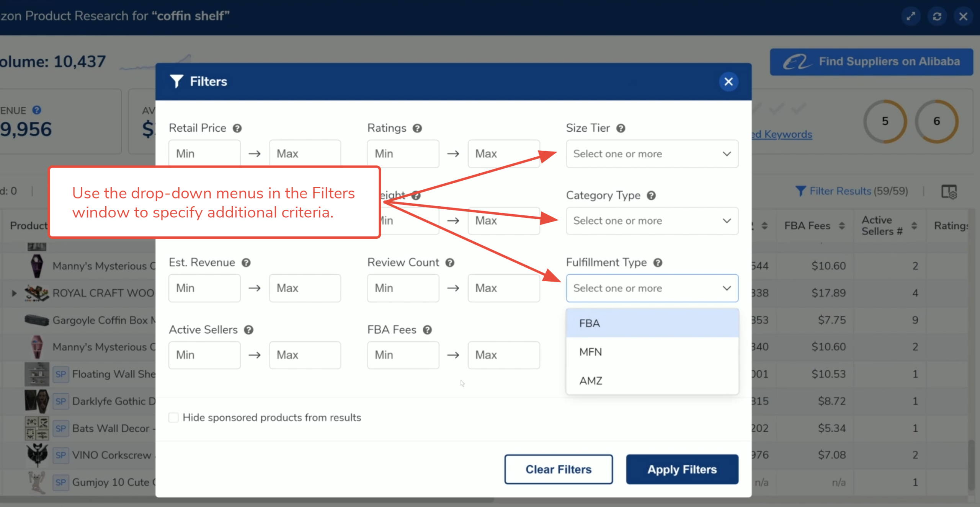Expand the ROYAL CRAFT WOOD row arrow

14,293
